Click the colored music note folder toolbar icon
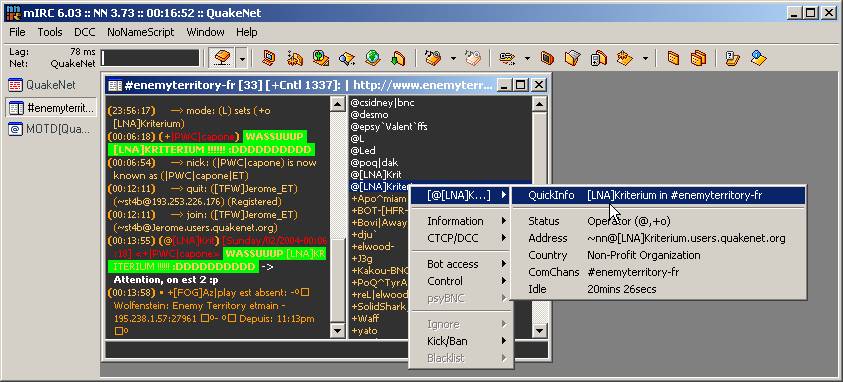This screenshot has height=382, width=843. tap(433, 57)
